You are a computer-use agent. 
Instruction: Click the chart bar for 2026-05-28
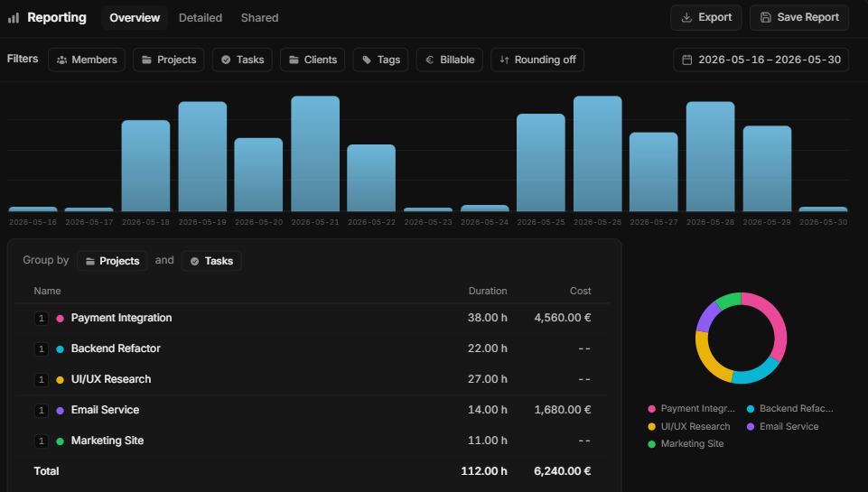tap(711, 156)
